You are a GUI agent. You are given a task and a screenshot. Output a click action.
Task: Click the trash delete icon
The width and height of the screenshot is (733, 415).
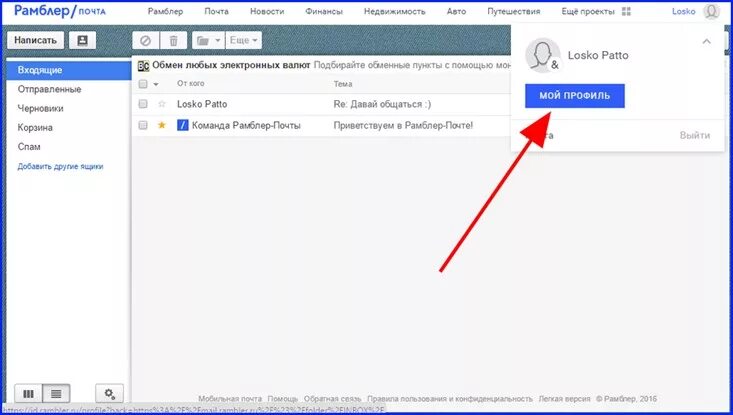[x=173, y=41]
